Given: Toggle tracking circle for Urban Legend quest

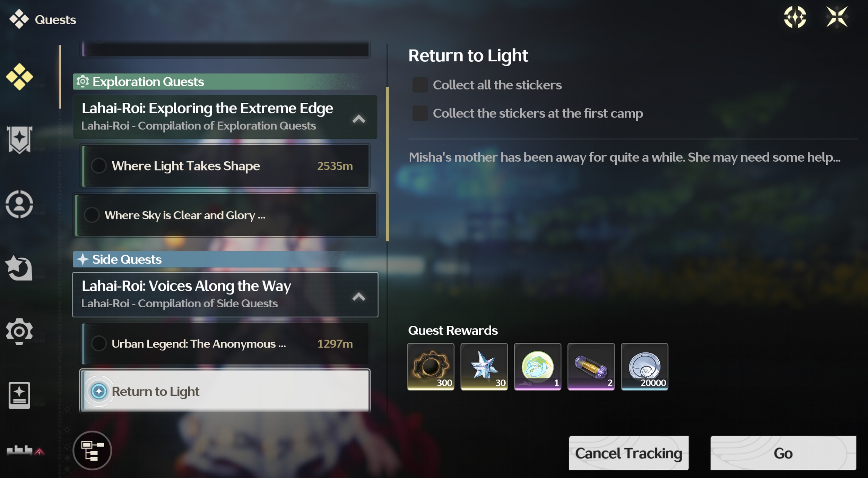Looking at the screenshot, I should point(99,343).
